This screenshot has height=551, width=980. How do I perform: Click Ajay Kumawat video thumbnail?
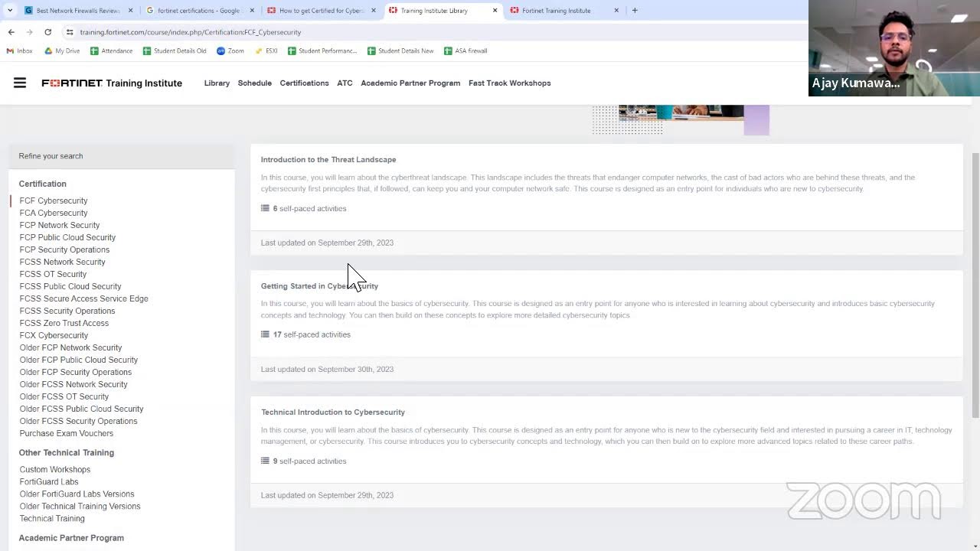point(893,48)
